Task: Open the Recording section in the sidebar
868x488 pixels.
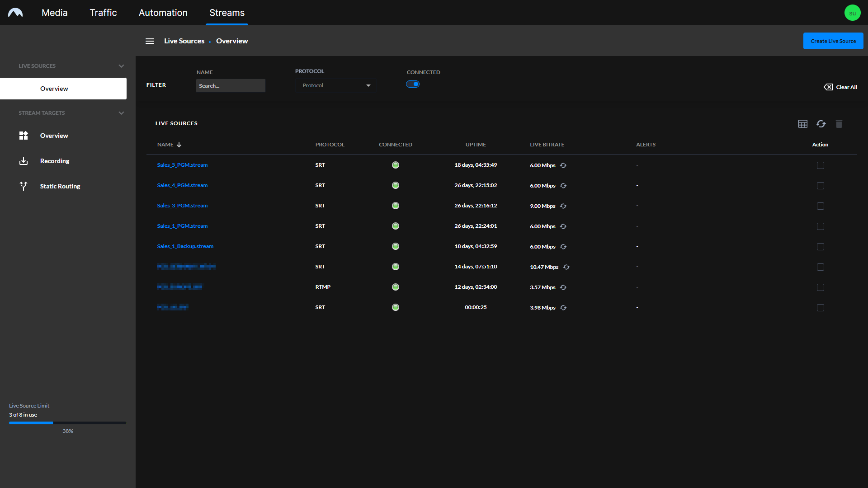Action: (54, 160)
